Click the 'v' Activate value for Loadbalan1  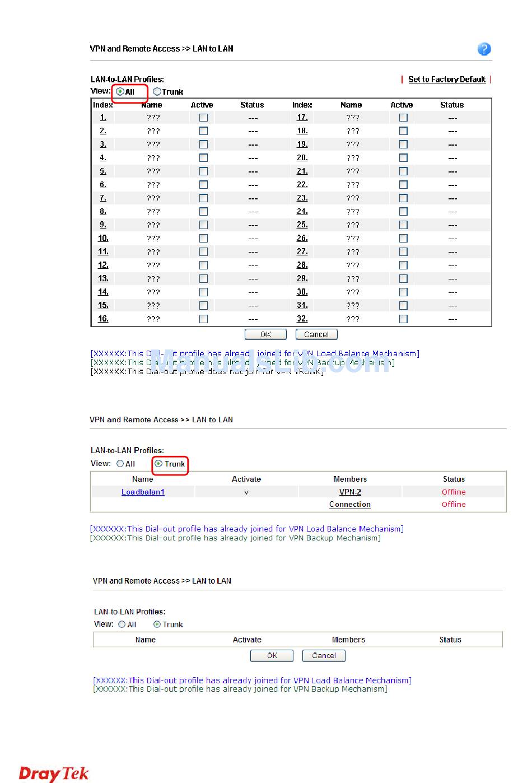pyautogui.click(x=246, y=492)
